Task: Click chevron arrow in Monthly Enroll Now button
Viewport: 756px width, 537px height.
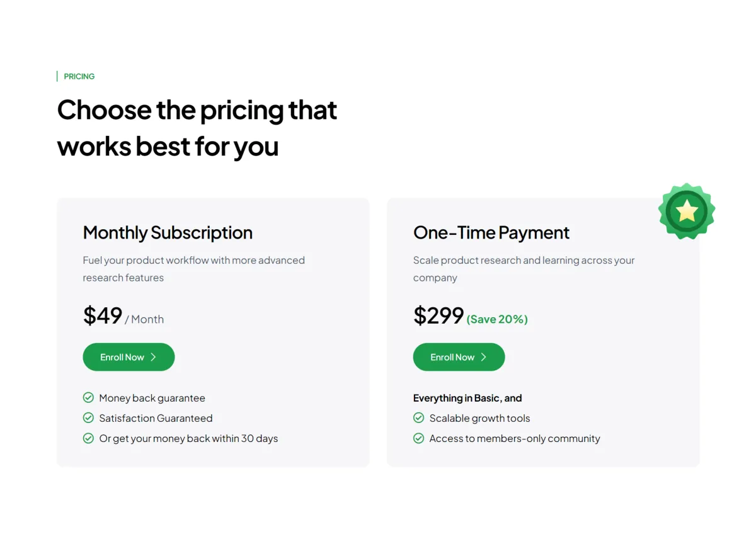Action: tap(153, 357)
